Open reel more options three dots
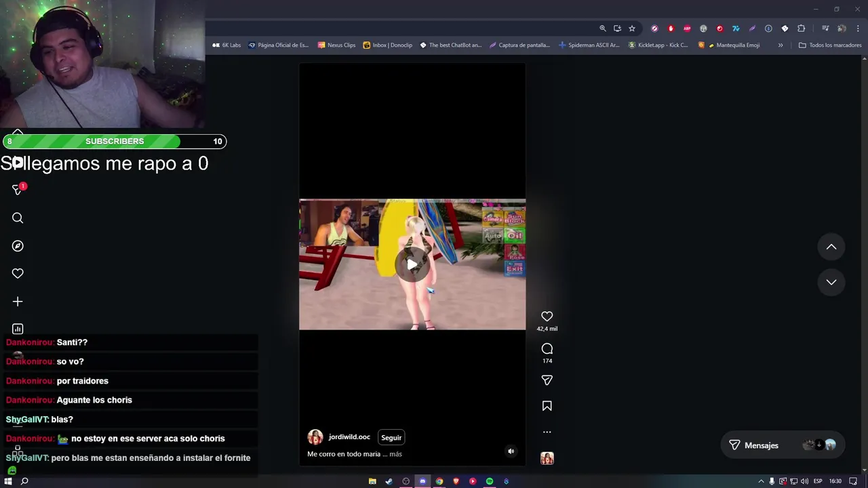868x488 pixels. 547,432
